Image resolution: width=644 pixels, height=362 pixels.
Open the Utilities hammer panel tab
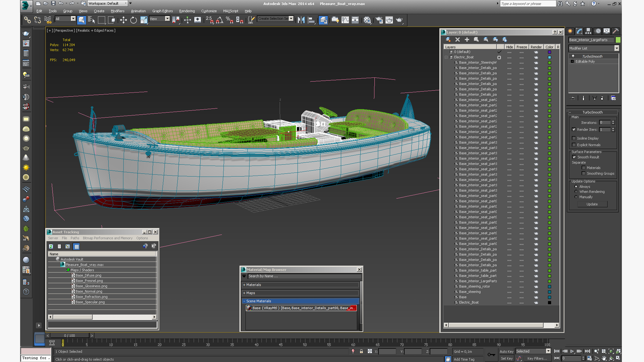(615, 31)
